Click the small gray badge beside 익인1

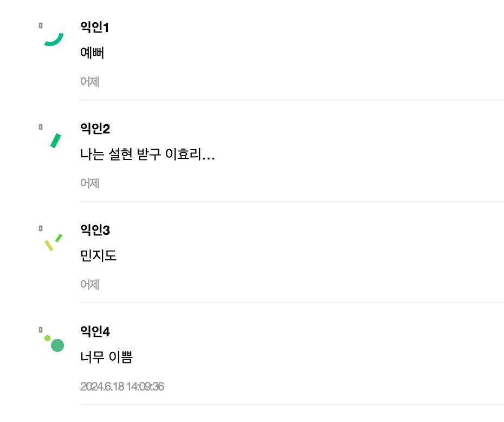click(41, 25)
